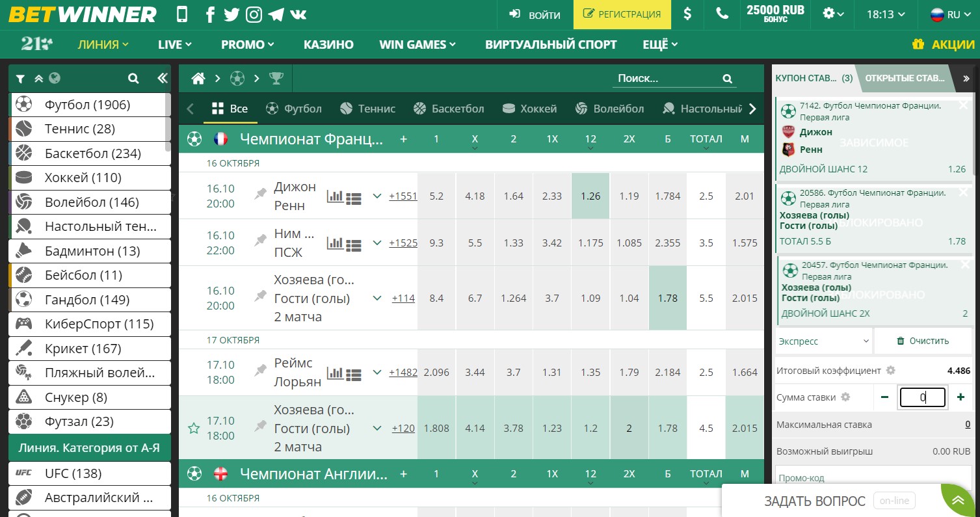Go to home breadcrumb icon
This screenshot has height=517, width=980.
pyautogui.click(x=198, y=79)
